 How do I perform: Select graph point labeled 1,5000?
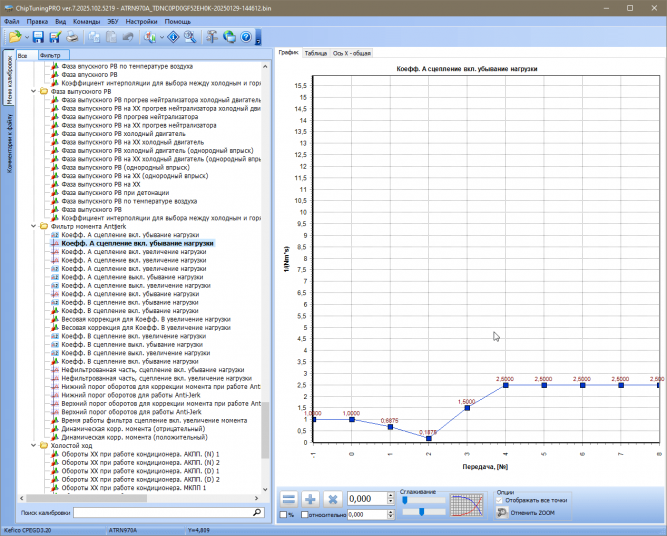pos(467,408)
